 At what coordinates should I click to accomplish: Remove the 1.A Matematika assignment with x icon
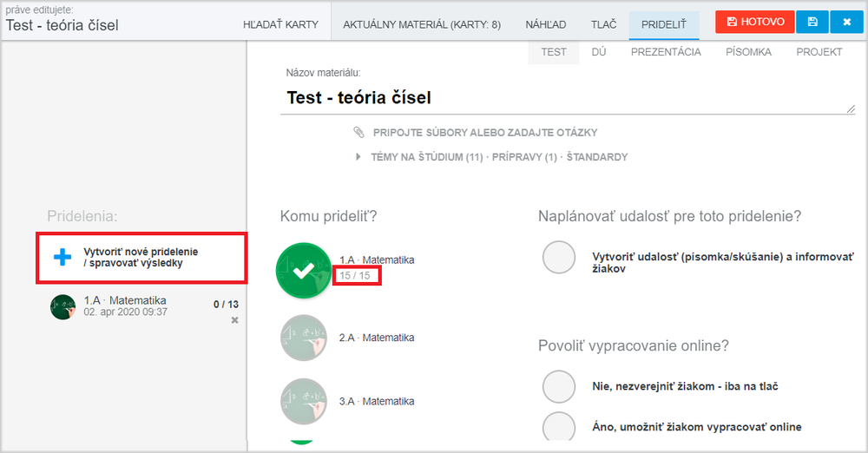point(234,320)
